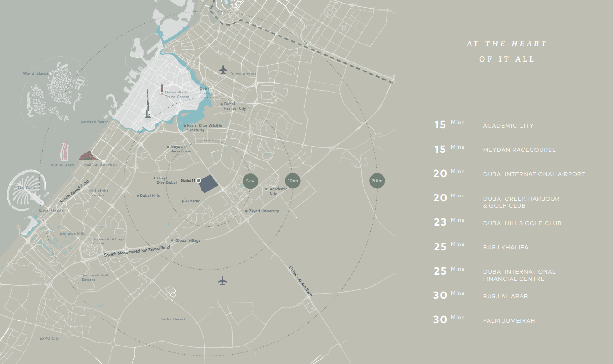
Task: Click the District 11 location marker
Action: click(x=199, y=181)
